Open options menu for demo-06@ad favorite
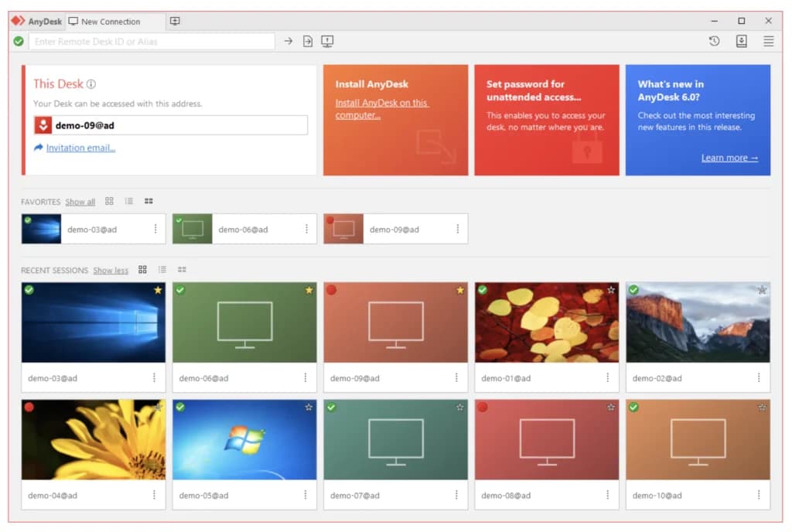 click(x=306, y=229)
